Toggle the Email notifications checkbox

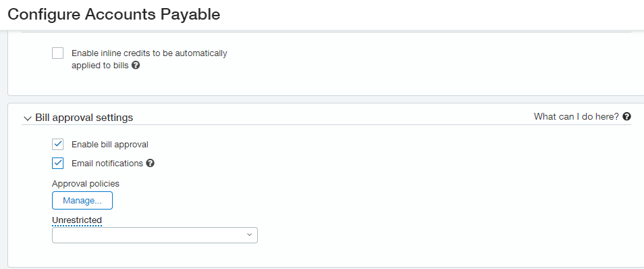57,164
